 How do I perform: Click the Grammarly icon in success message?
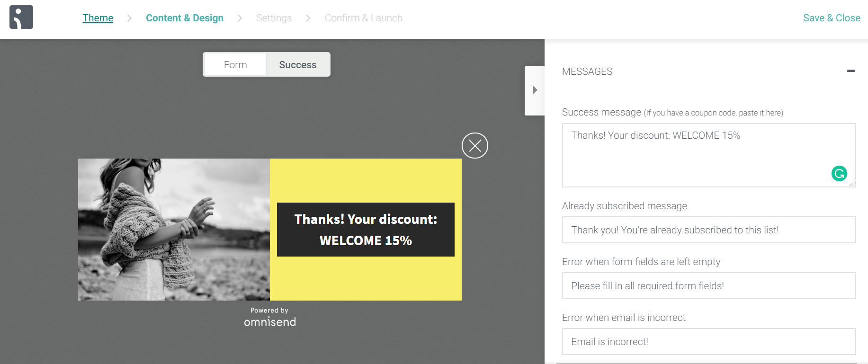tap(839, 174)
